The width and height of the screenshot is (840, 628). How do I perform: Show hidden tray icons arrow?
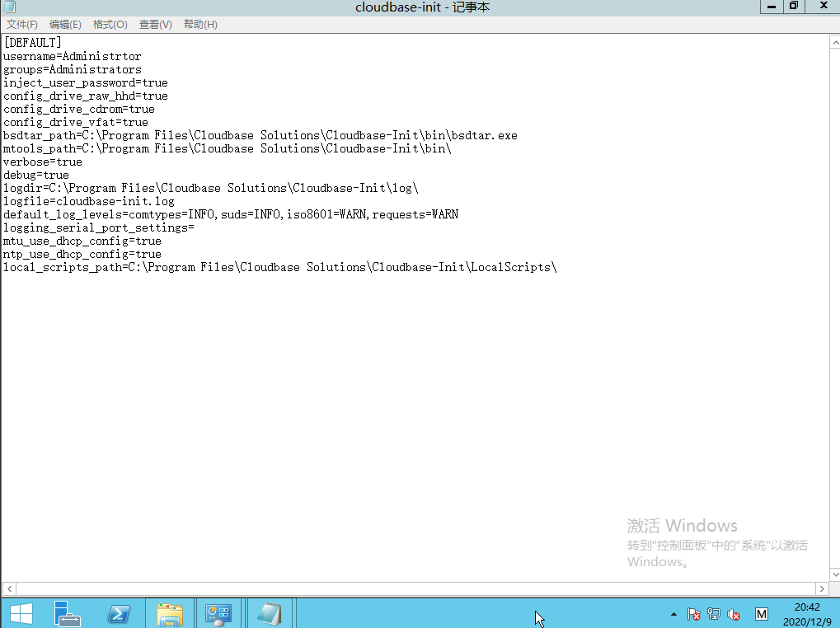point(673,614)
